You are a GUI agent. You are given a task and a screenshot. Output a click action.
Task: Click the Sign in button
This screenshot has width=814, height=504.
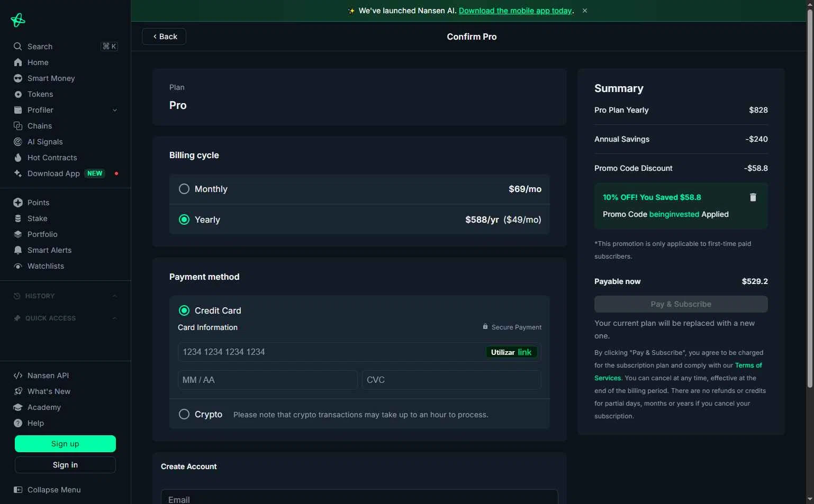click(x=65, y=465)
